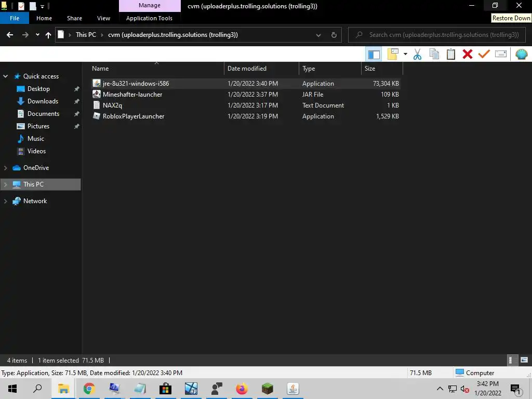The image size is (532, 399).
Task: Open Desktop in Quick access
Action: (x=38, y=89)
